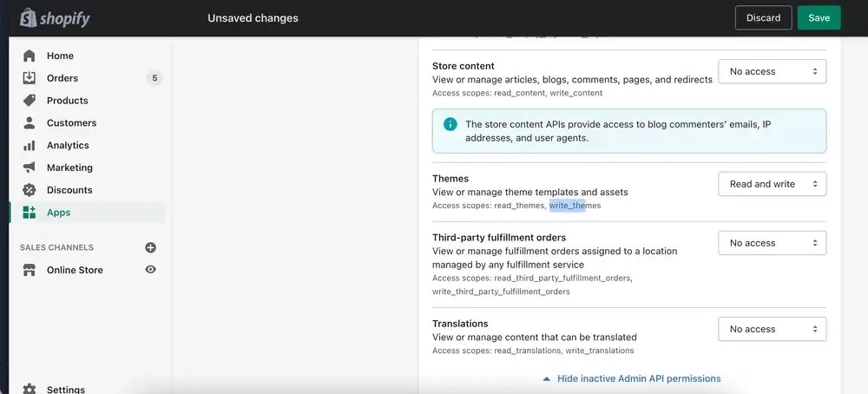
Task: Click the Orders inbox icon
Action: [30, 78]
